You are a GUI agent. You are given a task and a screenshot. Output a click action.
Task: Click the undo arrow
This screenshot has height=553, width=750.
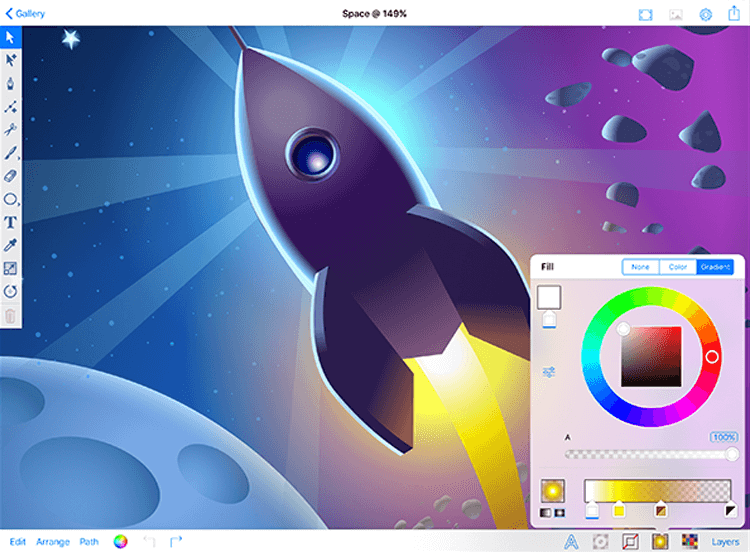[150, 542]
